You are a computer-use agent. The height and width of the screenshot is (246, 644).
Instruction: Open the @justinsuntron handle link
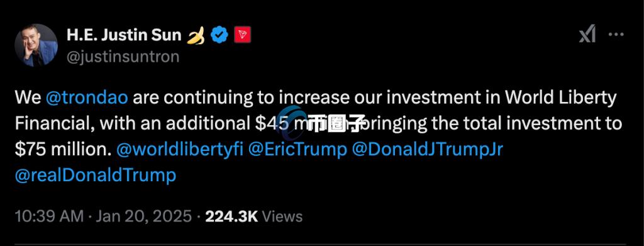coord(123,56)
